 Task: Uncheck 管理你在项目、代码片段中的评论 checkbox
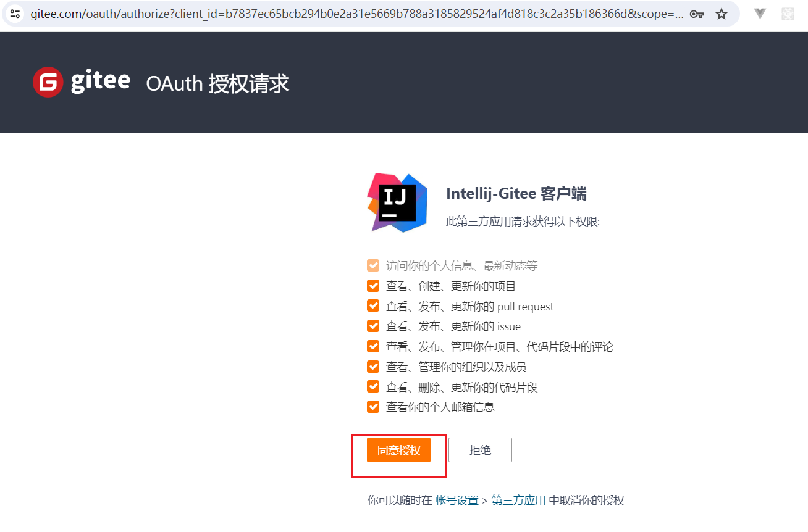point(373,346)
